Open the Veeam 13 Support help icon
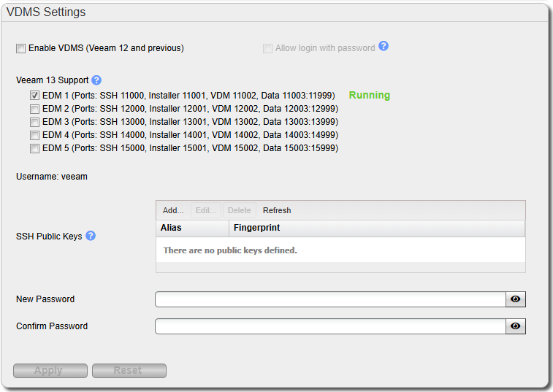The width and height of the screenshot is (553, 392). pyautogui.click(x=96, y=80)
